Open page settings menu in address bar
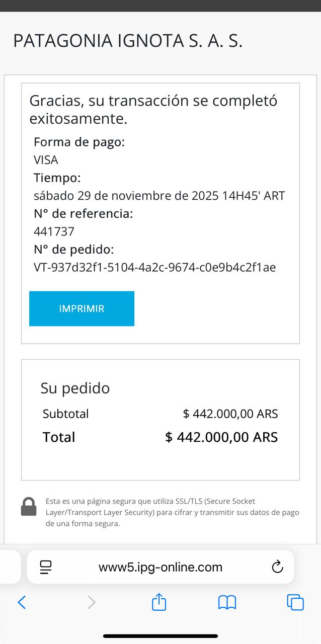Viewport: 321px width, 644px height. click(46, 567)
